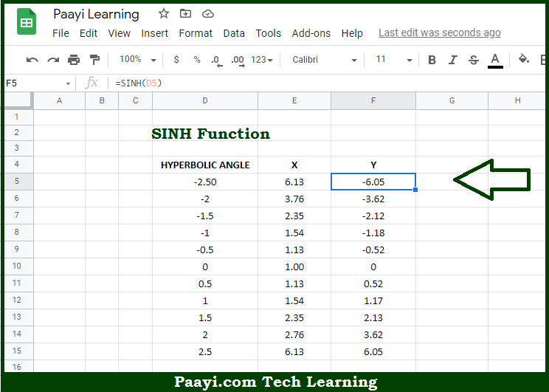This screenshot has width=549, height=392.
Task: Toggle bold formatting
Action: pos(432,60)
